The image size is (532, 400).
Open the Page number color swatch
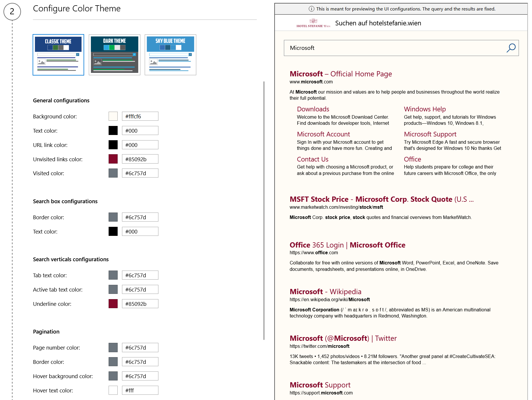pos(113,348)
